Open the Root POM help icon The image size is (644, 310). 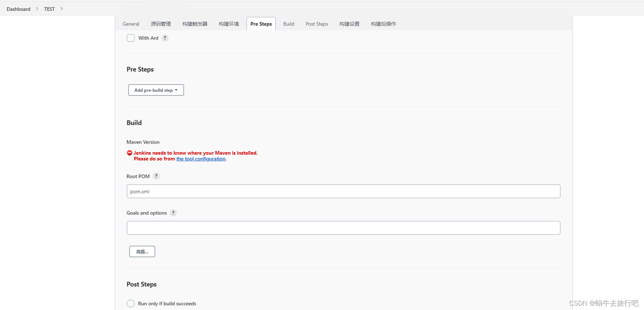(156, 176)
